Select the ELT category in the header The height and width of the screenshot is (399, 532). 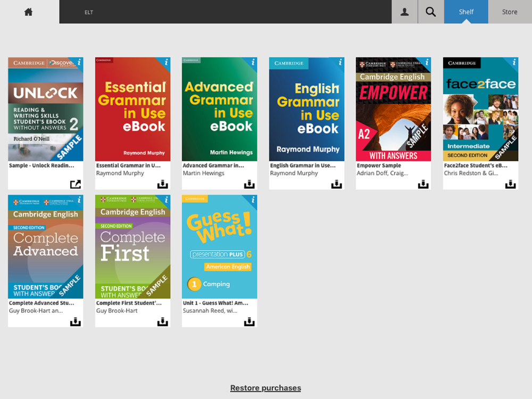pyautogui.click(x=89, y=12)
